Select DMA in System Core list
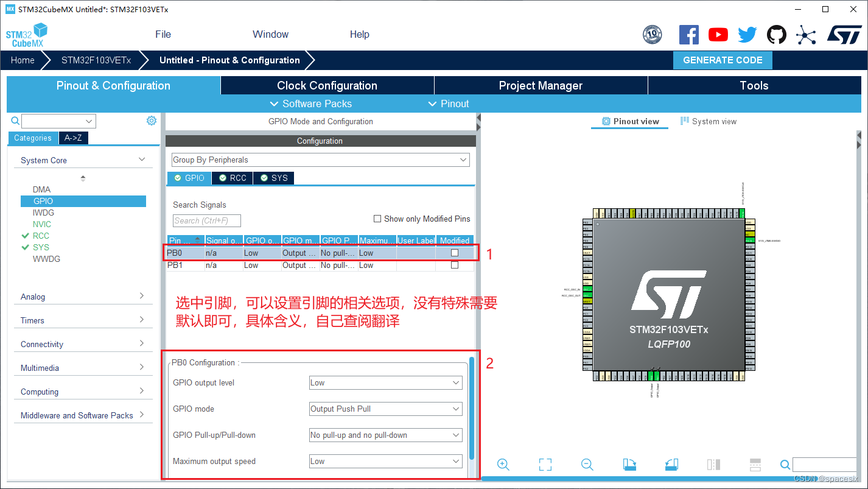This screenshot has width=868, height=489. pyautogui.click(x=42, y=189)
